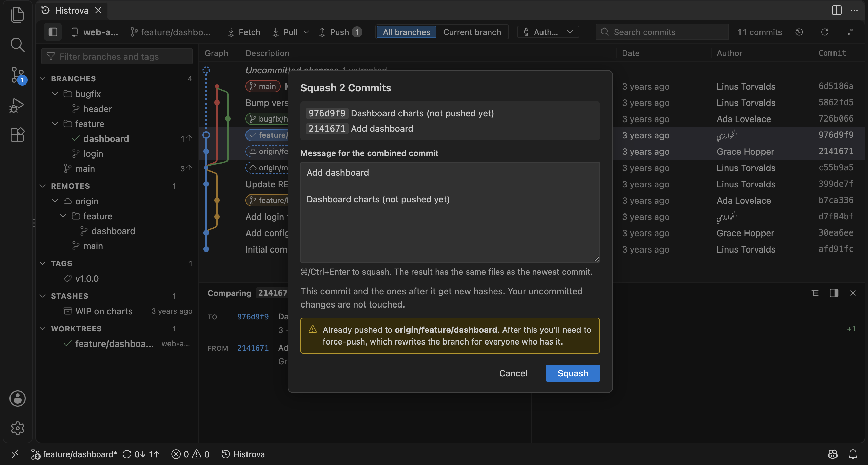Screen dimensions: 868x465
Task: Open the Author filter dropdown
Action: tap(548, 32)
